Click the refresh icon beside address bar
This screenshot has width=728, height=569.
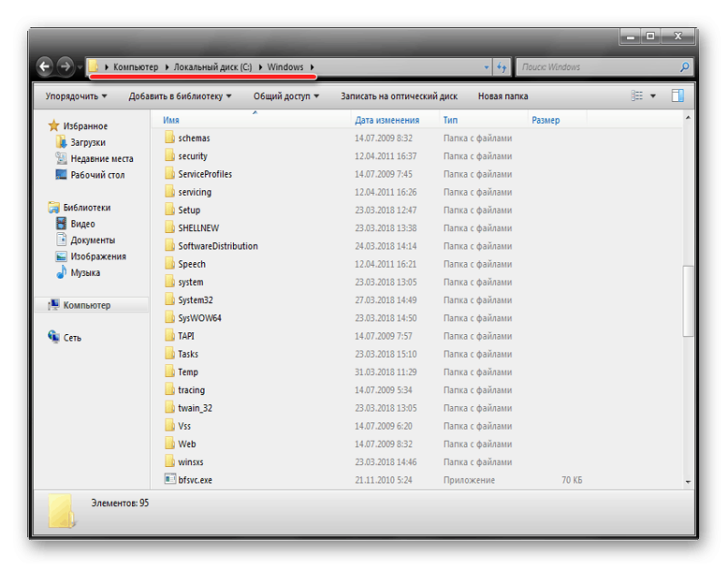[x=501, y=67]
